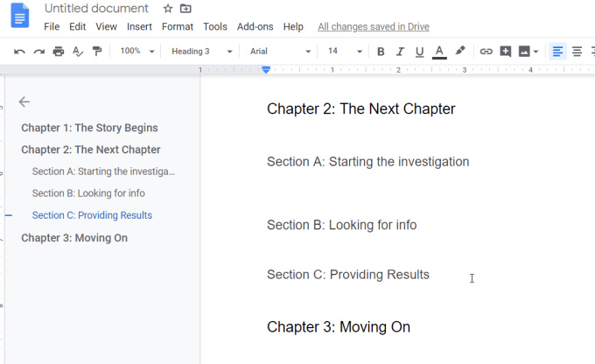
Task: Go to Section C: Providing Results in outline
Action: click(92, 215)
